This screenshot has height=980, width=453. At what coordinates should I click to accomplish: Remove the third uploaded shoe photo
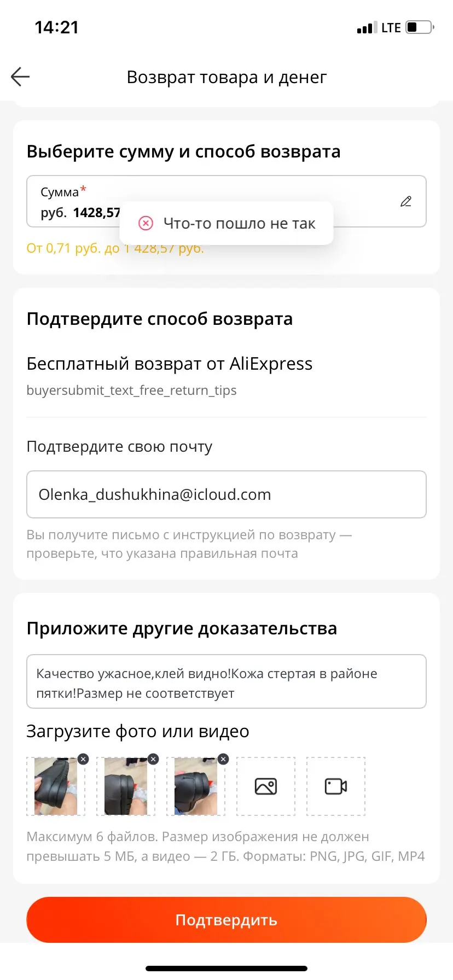[223, 759]
